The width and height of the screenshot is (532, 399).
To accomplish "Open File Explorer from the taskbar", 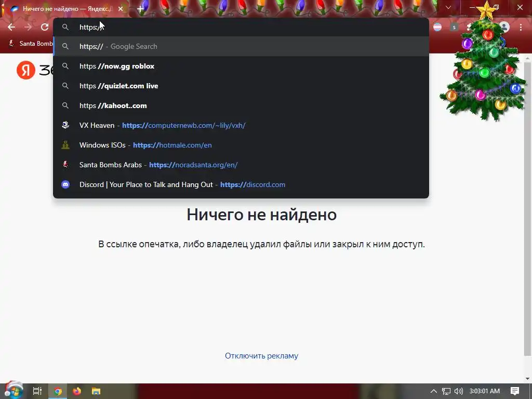I will tap(96, 391).
